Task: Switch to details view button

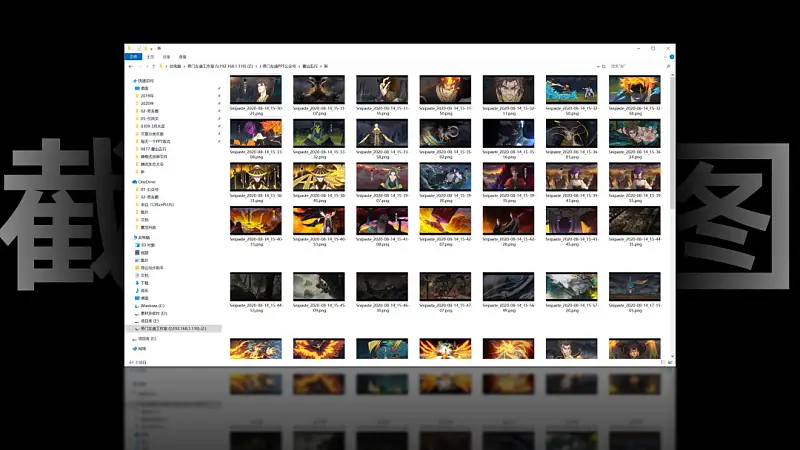Action: coord(663,362)
